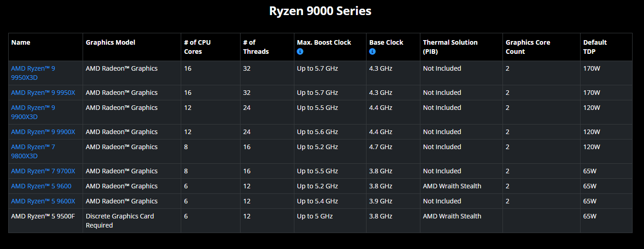Click the Discrete Graphics Card Required cell
This screenshot has width=644, height=249.
coord(120,221)
